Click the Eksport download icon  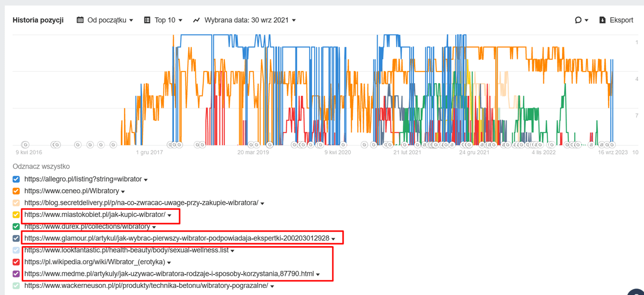(602, 20)
